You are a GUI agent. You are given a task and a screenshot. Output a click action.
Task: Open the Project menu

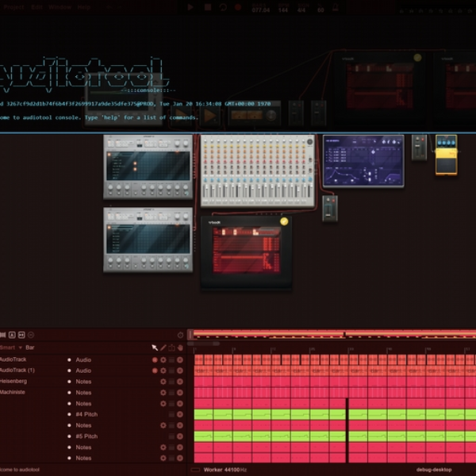(13, 7)
